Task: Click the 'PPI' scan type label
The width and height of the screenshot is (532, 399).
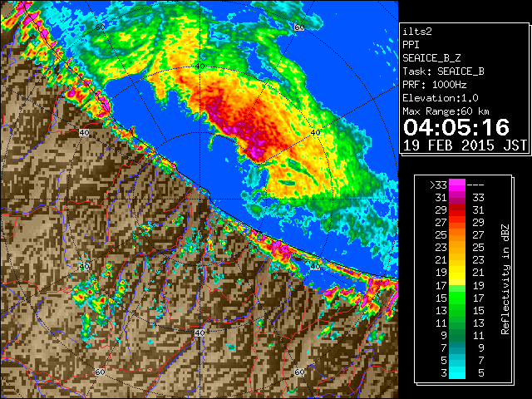Action: click(x=411, y=45)
